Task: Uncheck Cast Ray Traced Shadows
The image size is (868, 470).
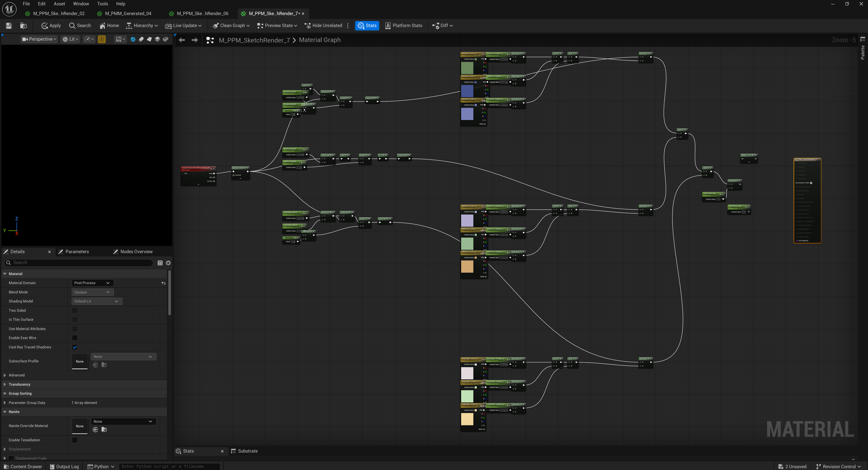Action: [x=75, y=347]
